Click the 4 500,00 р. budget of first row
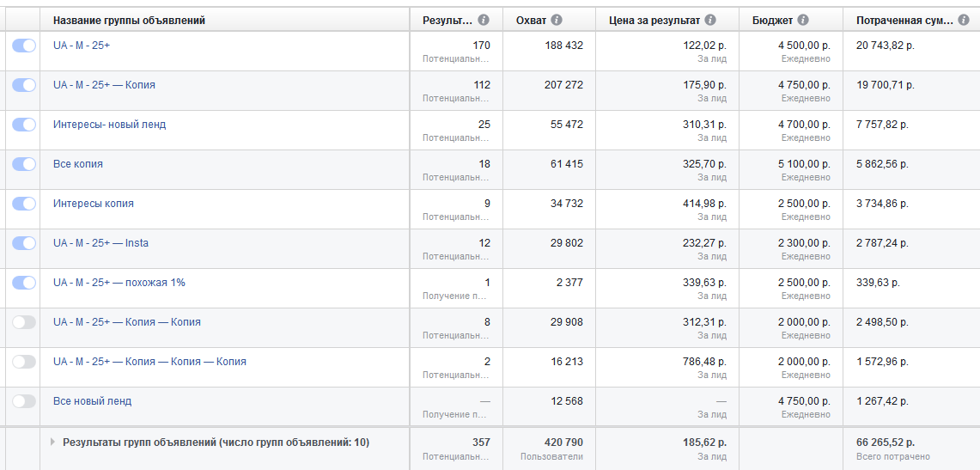980x470 pixels. (x=804, y=46)
